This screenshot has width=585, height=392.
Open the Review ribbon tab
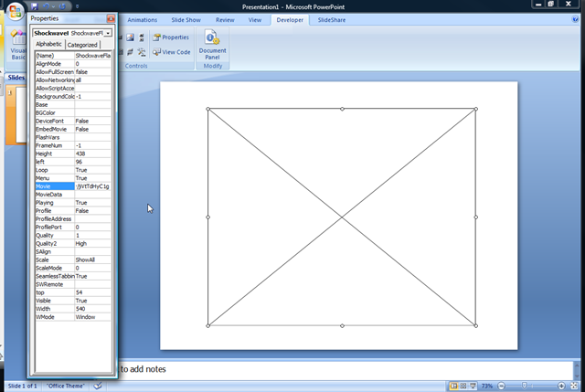(225, 20)
